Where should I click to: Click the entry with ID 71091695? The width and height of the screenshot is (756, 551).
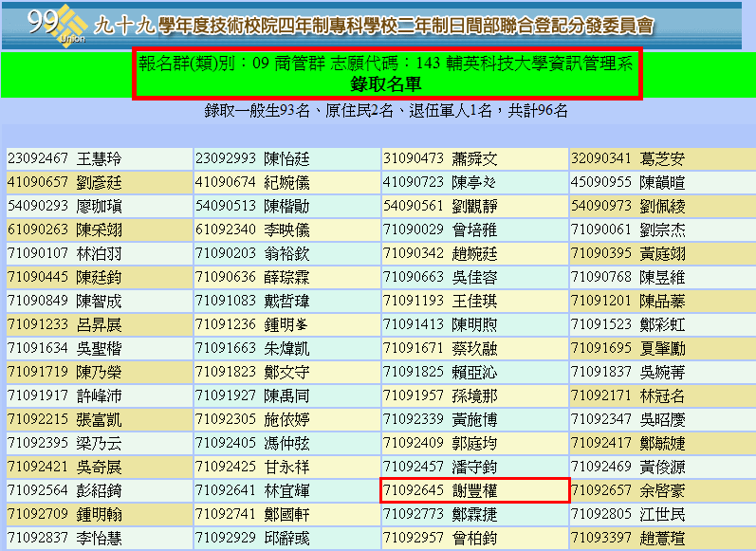pos(663,349)
